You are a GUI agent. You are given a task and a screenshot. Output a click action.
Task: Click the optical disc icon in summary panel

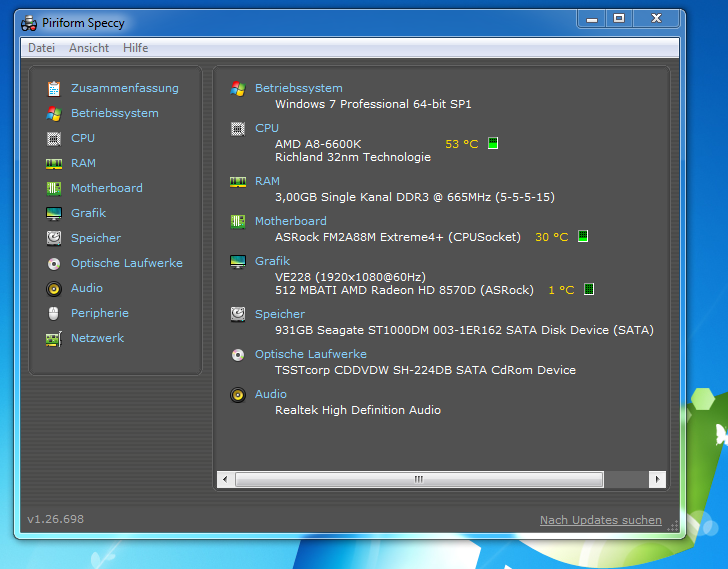(x=238, y=355)
